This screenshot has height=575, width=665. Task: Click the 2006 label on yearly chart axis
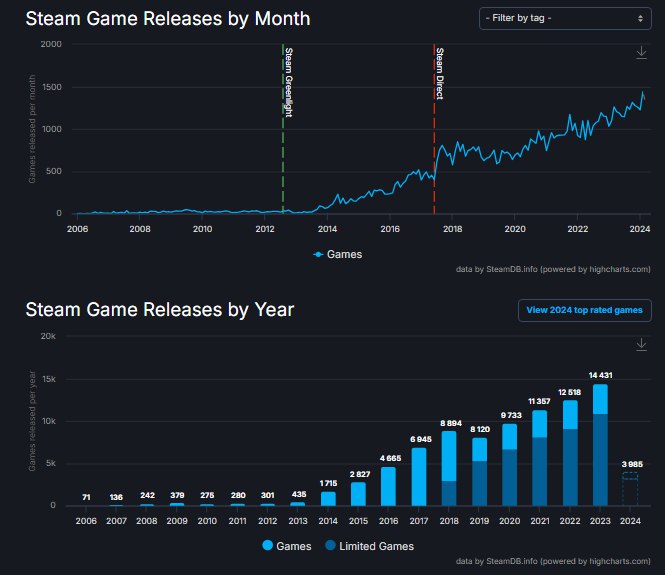86,521
